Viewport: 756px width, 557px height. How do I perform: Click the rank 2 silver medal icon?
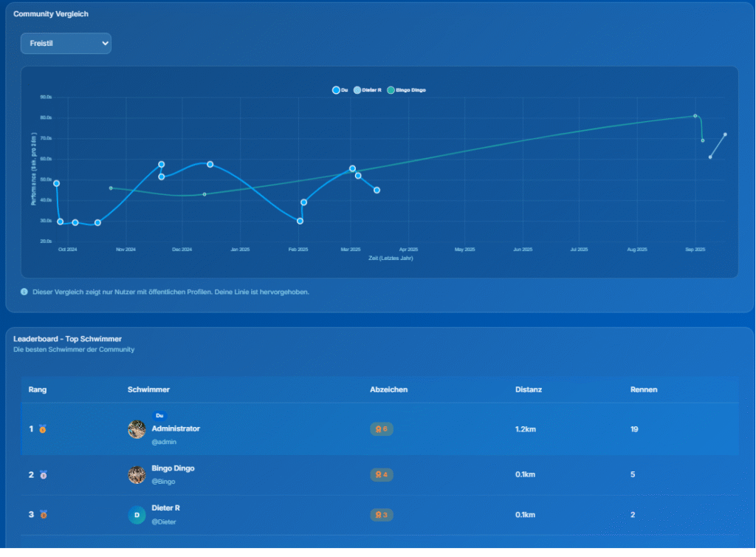[x=43, y=475]
